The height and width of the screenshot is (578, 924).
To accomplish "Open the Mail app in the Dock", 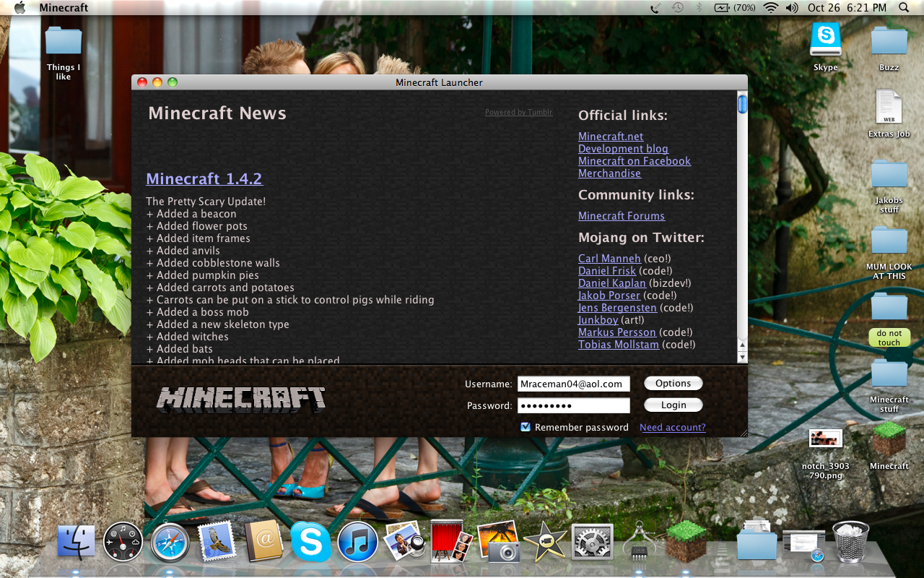I will pyautogui.click(x=217, y=541).
